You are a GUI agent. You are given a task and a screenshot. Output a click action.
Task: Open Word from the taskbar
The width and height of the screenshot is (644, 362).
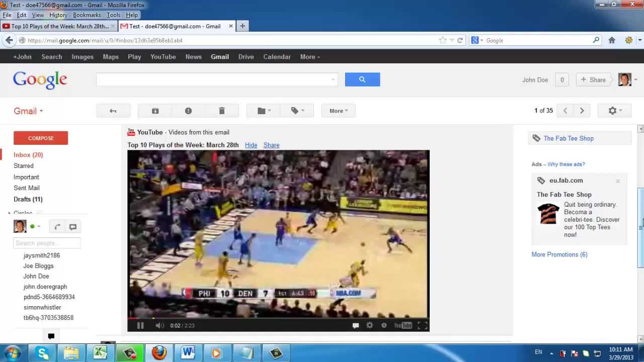[188, 353]
